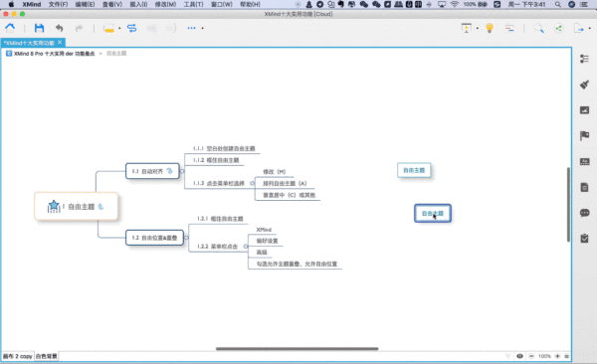The width and height of the screenshot is (597, 364).
Task: Open the XMind application menu
Action: click(32, 5)
